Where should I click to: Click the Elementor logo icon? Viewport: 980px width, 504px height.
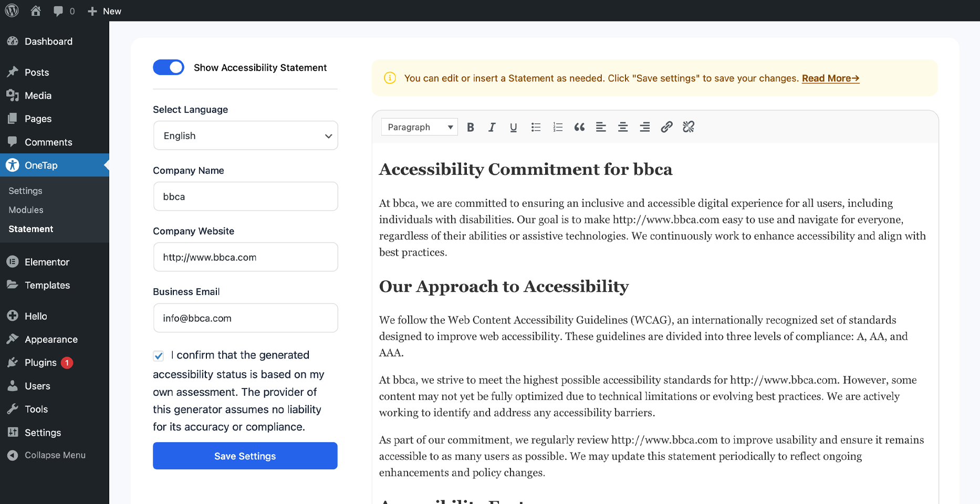coord(13,261)
